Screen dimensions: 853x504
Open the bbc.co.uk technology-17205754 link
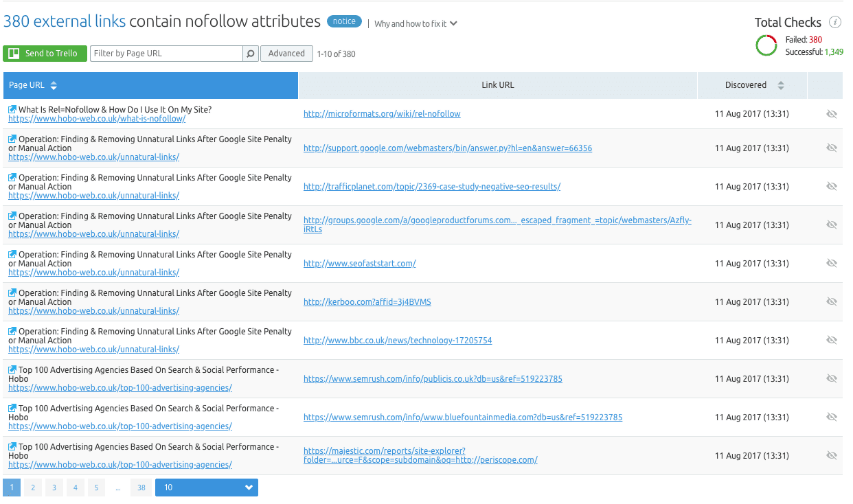[x=398, y=340]
